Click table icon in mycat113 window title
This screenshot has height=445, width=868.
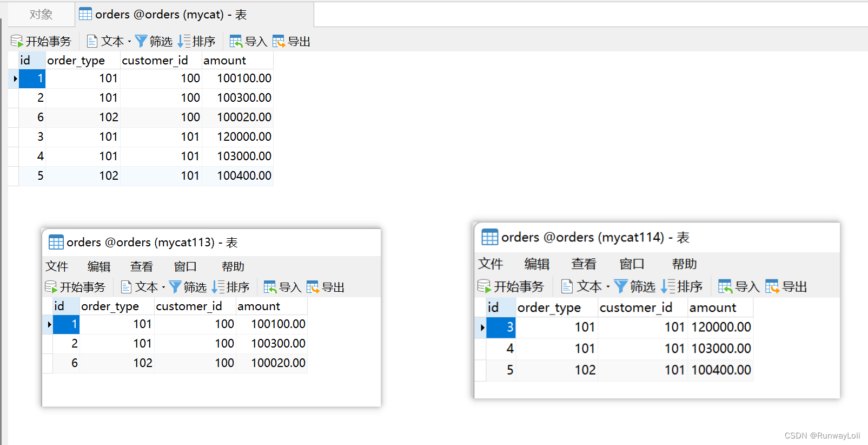tap(56, 242)
